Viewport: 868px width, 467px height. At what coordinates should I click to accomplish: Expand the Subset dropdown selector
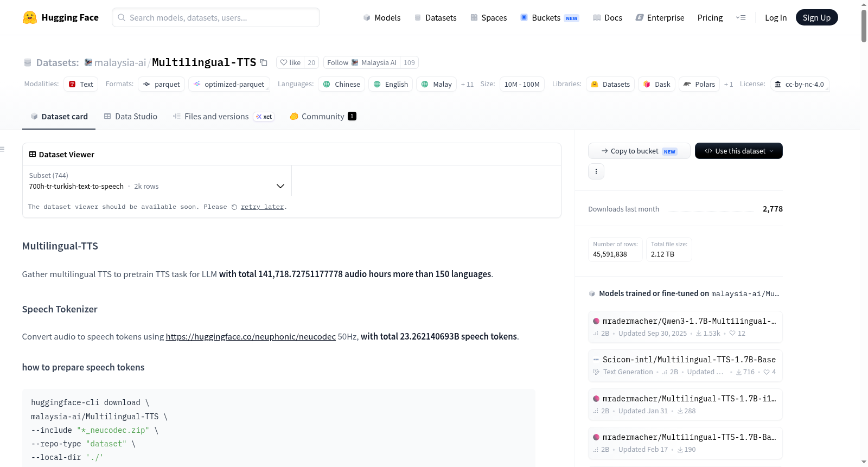click(x=157, y=181)
